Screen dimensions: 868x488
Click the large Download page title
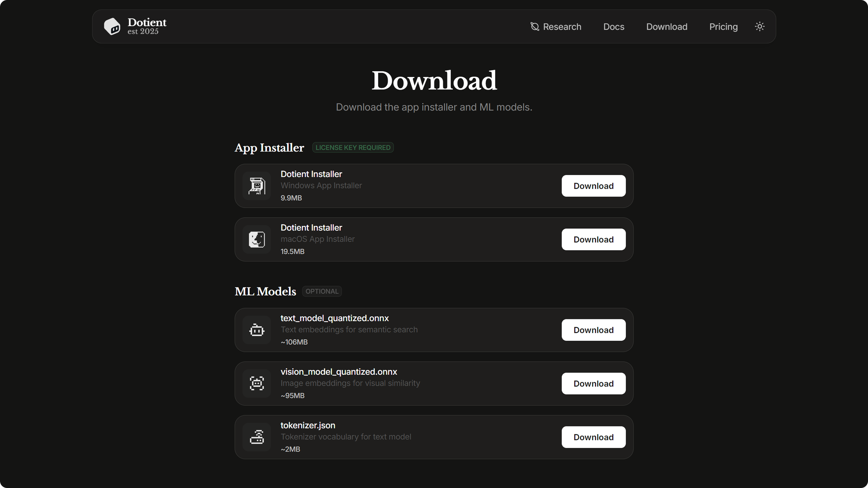pos(434,81)
